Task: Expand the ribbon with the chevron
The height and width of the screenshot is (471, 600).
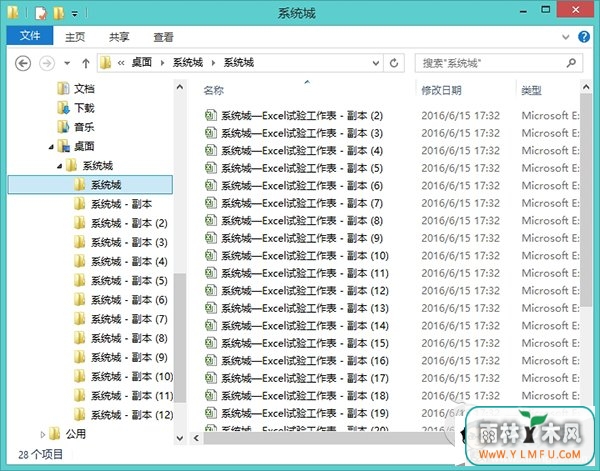Action: point(566,37)
